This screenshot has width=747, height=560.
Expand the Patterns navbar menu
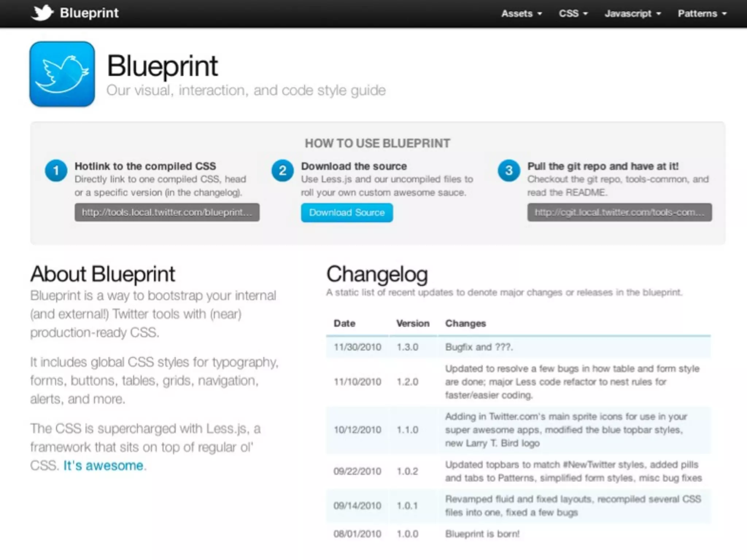click(702, 13)
